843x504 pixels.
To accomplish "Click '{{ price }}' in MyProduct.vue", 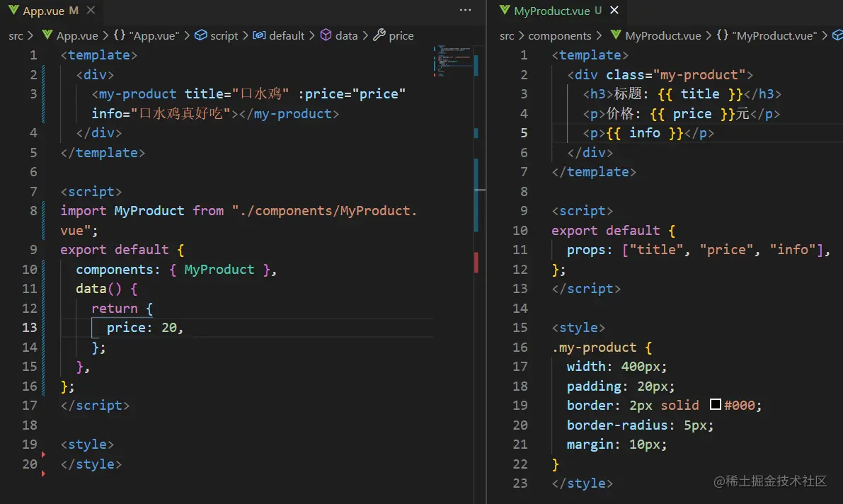I will (x=692, y=114).
